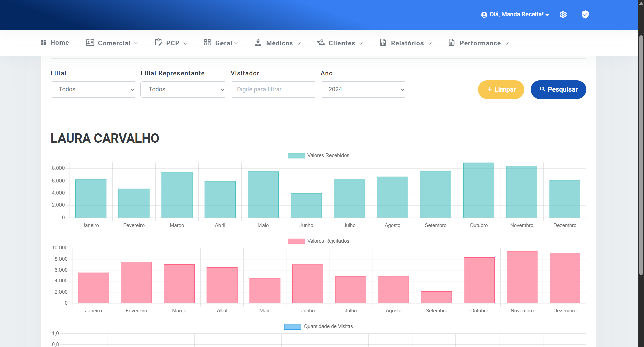Image resolution: width=644 pixels, height=347 pixels.
Task: Click the Médicos doctor icon
Action: [x=258, y=42]
